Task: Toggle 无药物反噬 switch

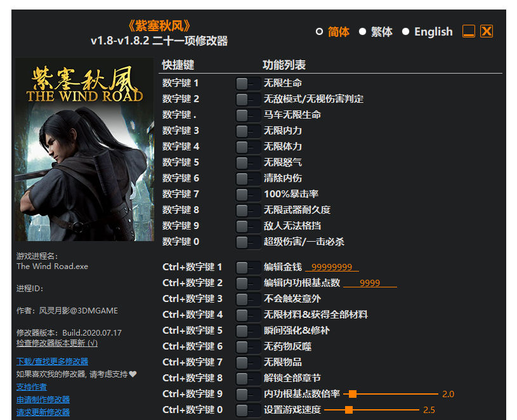Action: 248,346
